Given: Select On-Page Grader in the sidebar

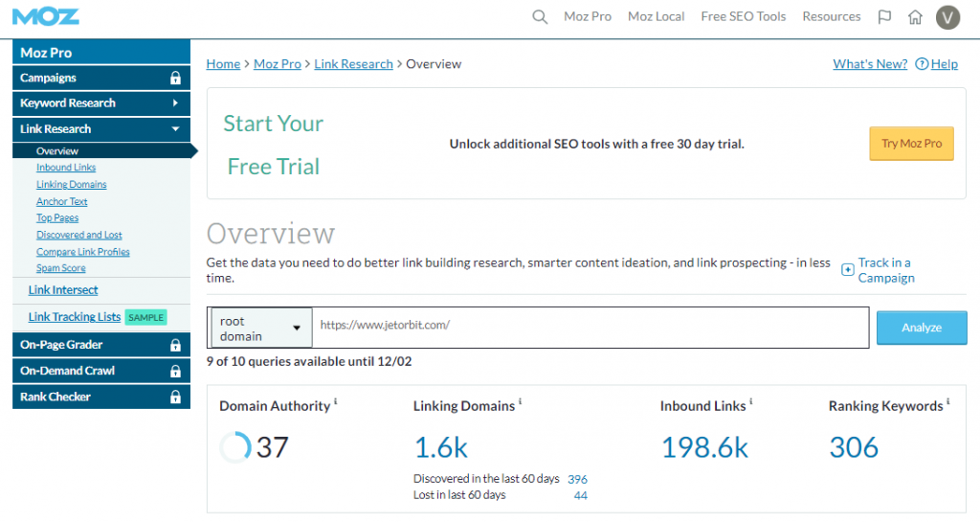Looking at the screenshot, I should [x=101, y=345].
